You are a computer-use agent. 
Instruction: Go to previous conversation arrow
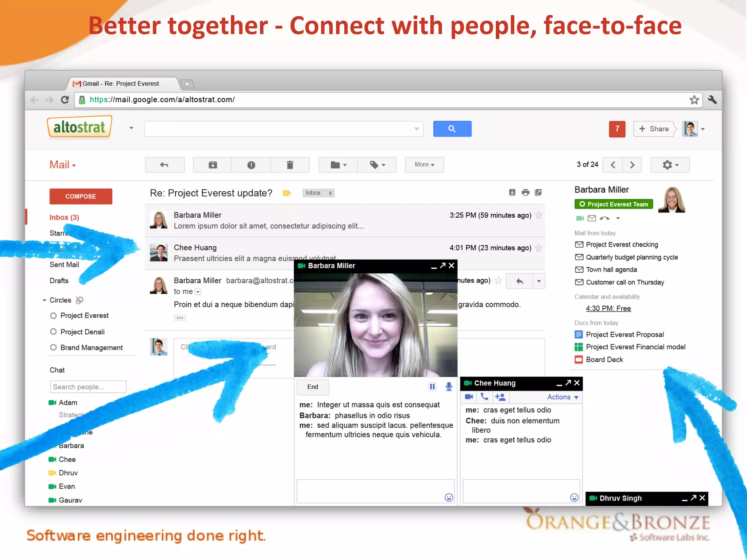coord(613,165)
